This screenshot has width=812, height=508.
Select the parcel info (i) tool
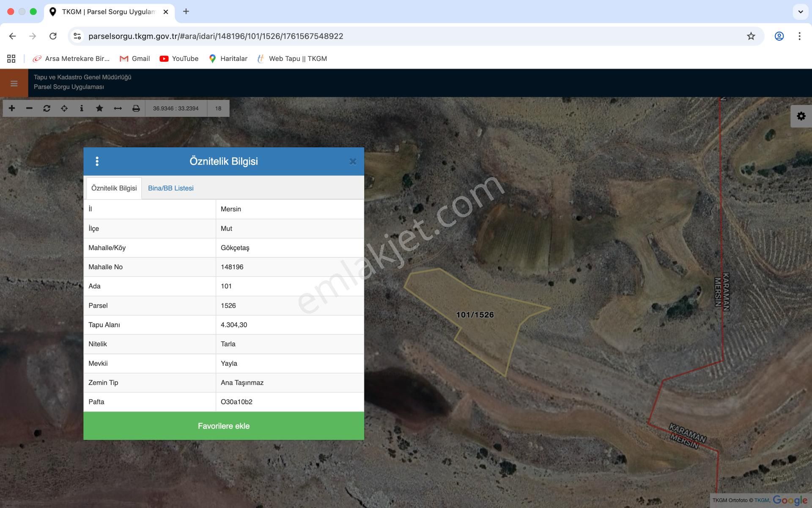coord(82,108)
